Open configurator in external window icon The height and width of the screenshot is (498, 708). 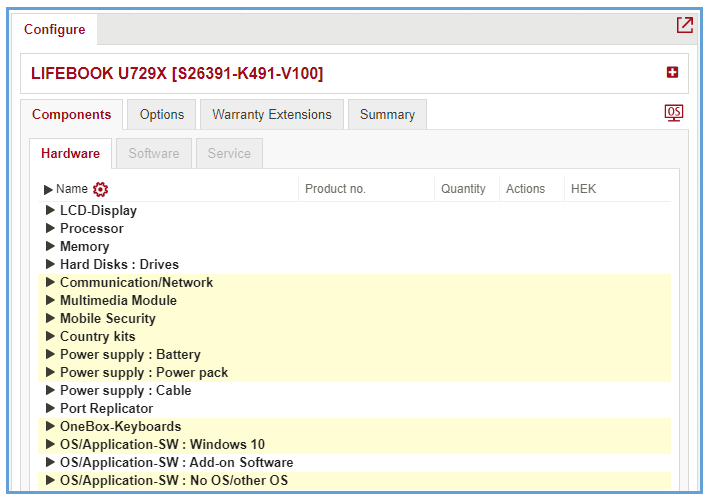tap(685, 25)
